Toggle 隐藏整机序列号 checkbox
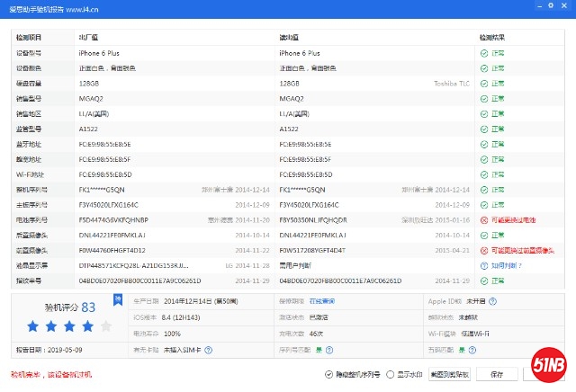576x392 pixels. point(328,373)
